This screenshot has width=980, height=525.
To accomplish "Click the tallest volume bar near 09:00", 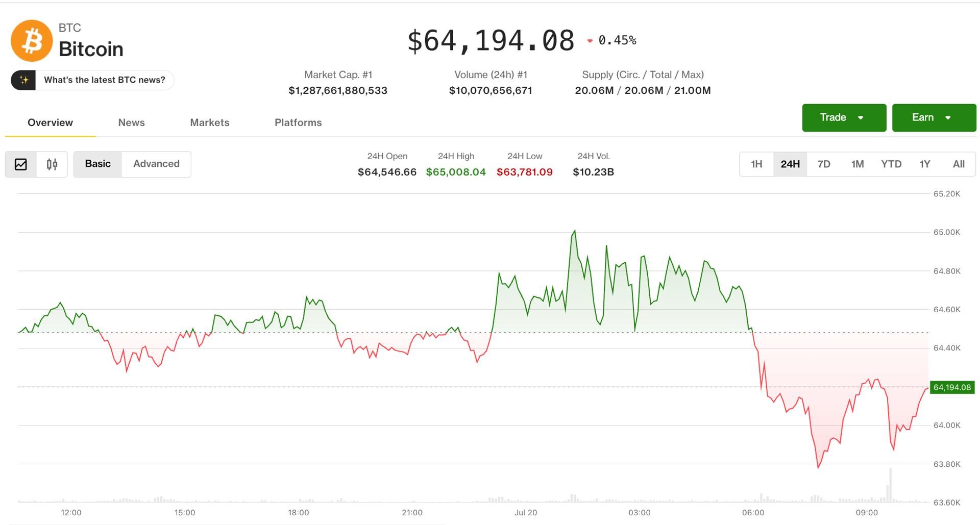I will [891, 485].
